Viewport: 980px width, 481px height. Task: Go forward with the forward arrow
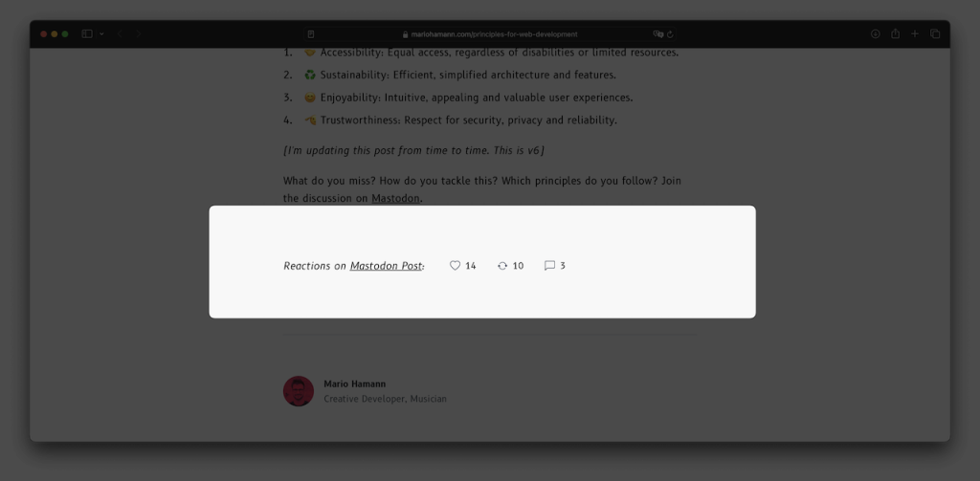pyautogui.click(x=138, y=33)
